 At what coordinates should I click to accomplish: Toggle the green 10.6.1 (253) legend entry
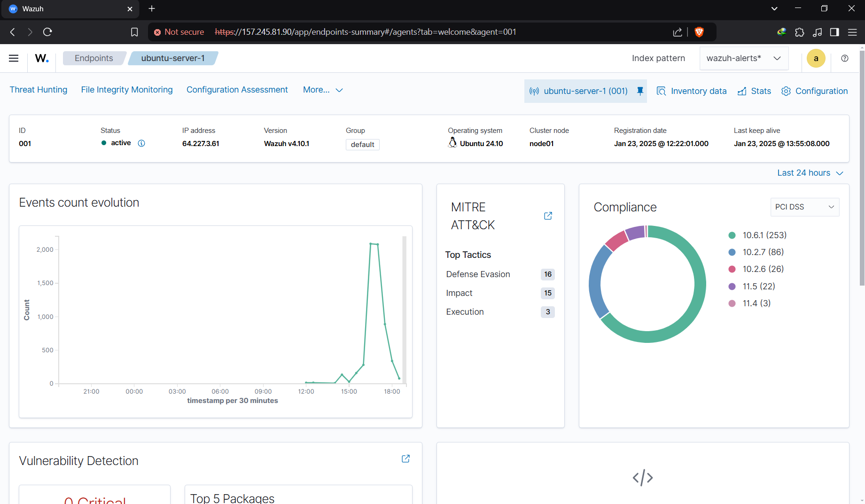(x=757, y=235)
